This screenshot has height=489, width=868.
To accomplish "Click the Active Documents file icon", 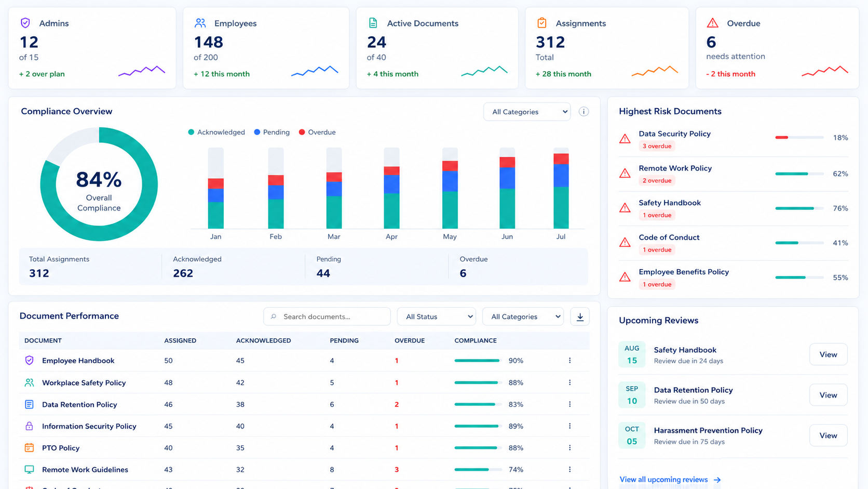I will (373, 23).
